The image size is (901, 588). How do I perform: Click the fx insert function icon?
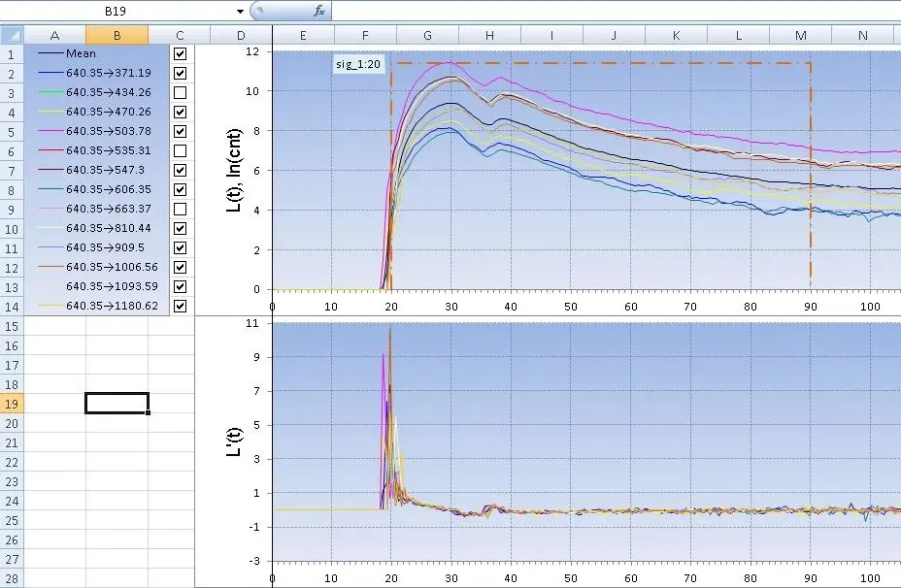[x=318, y=11]
